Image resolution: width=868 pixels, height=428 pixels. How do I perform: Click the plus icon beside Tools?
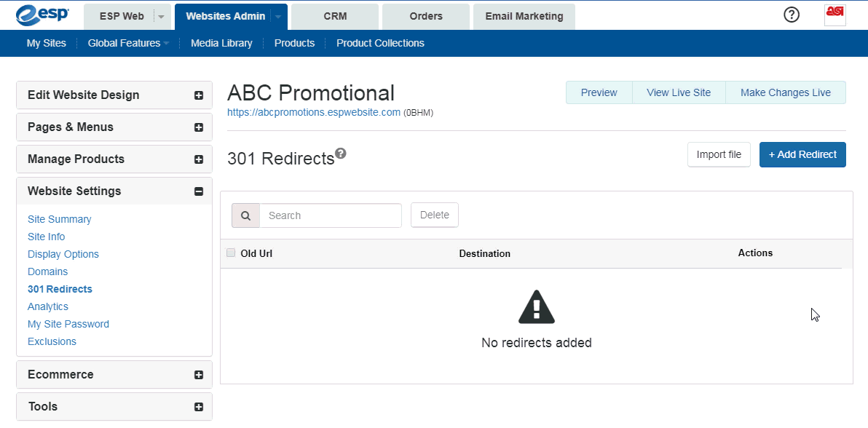coord(199,407)
